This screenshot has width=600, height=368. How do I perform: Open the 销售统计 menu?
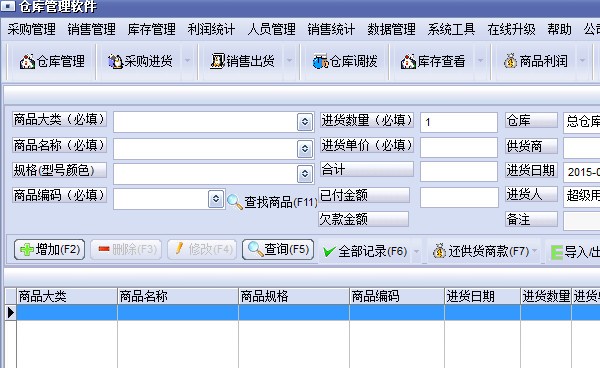click(x=331, y=29)
